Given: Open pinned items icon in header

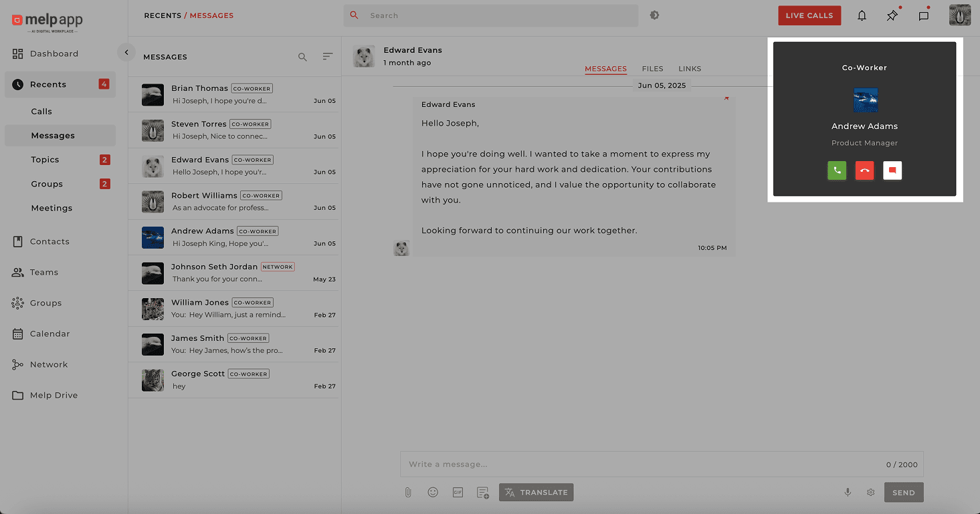Looking at the screenshot, I should point(892,15).
